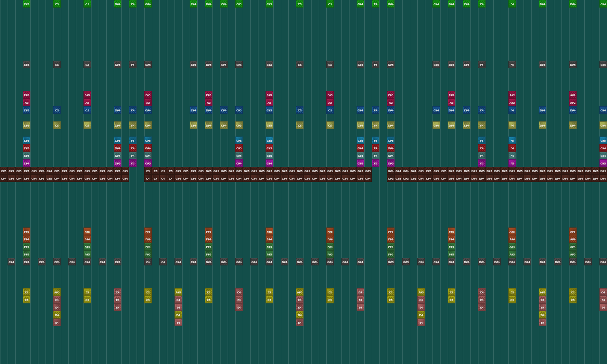Select the leftmost C4 in the lower gray row
This screenshot has height=364, width=607.
148,262
